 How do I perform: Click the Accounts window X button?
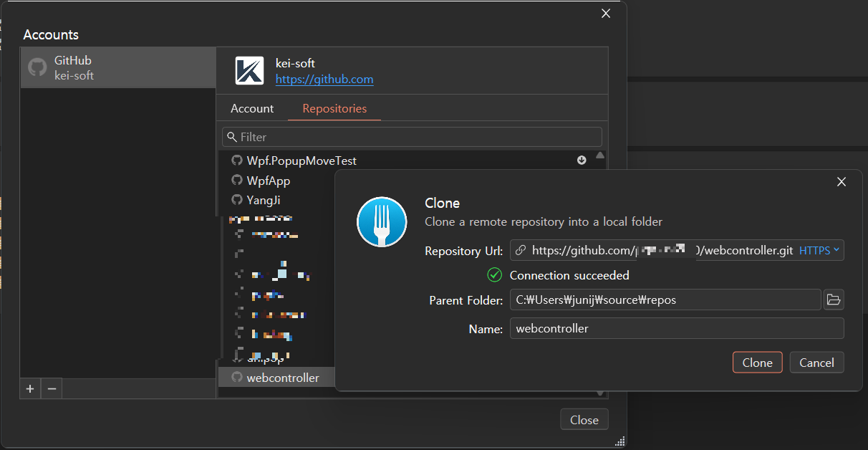click(x=606, y=14)
